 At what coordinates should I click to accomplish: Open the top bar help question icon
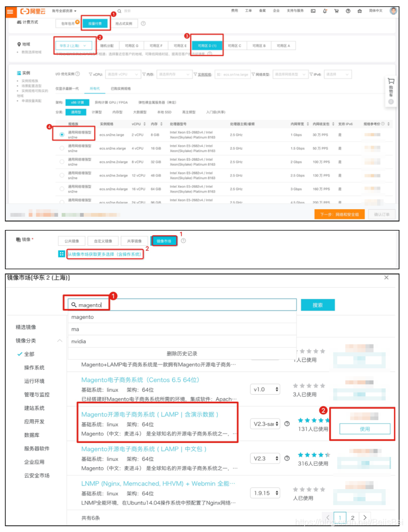(x=348, y=11)
